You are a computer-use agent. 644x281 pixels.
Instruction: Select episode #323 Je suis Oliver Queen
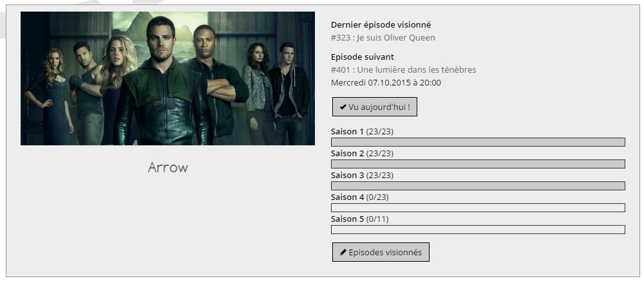point(383,38)
